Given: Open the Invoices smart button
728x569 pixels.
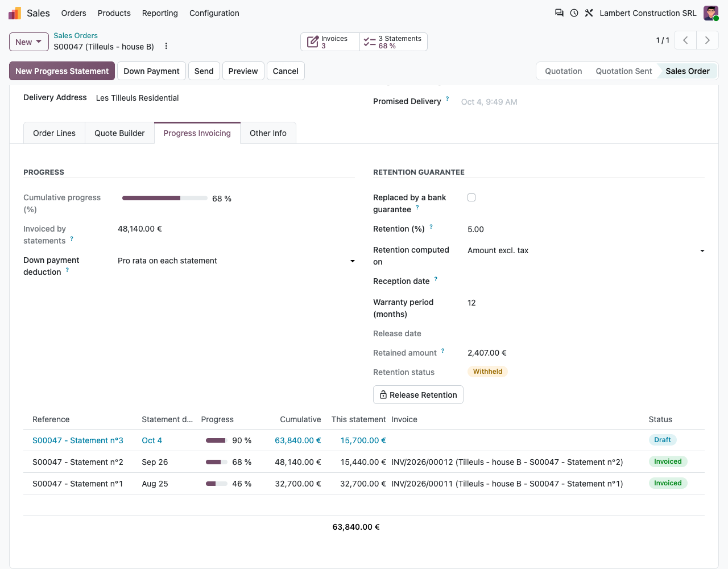Looking at the screenshot, I should pos(330,42).
